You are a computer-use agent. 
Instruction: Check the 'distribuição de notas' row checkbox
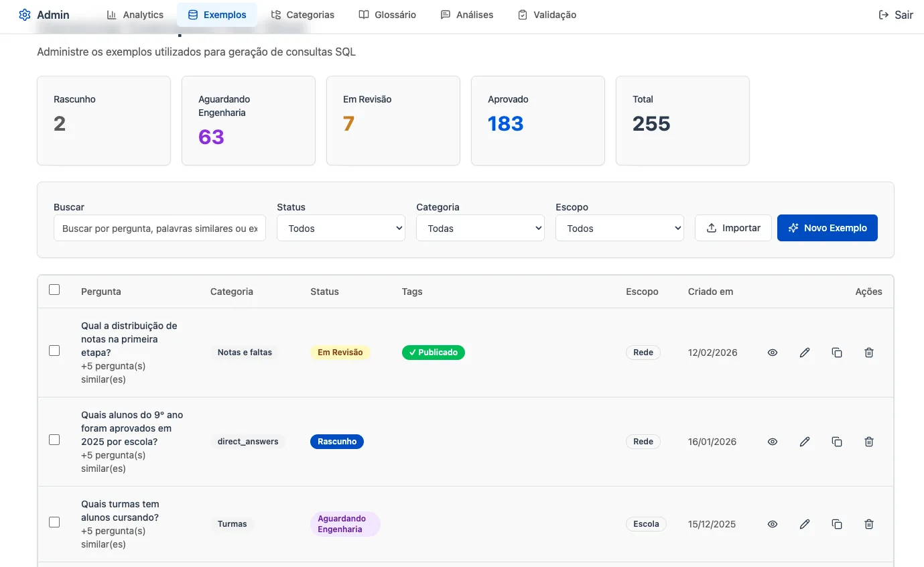pos(54,351)
